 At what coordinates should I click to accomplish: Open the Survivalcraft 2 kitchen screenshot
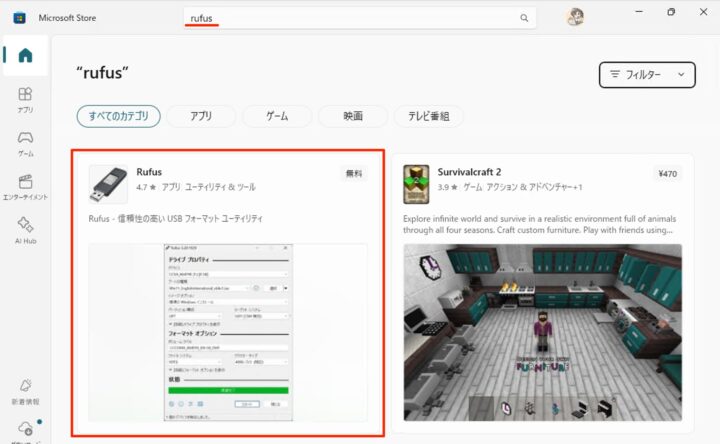click(x=542, y=332)
